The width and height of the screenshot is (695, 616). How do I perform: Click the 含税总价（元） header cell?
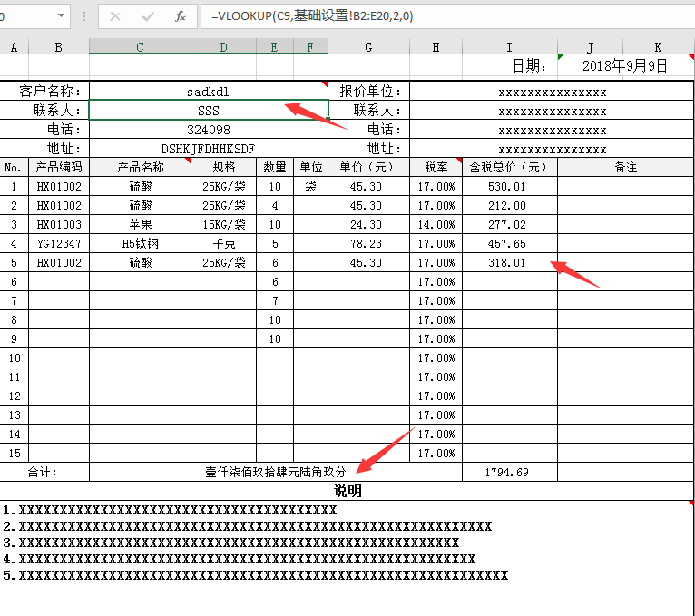coord(510,167)
